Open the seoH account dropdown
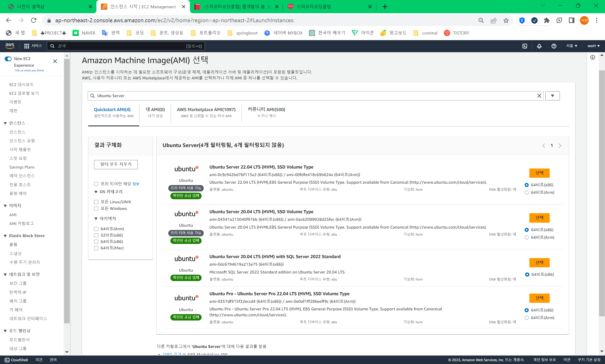Screen dimensions: 605x364 pos(593,46)
